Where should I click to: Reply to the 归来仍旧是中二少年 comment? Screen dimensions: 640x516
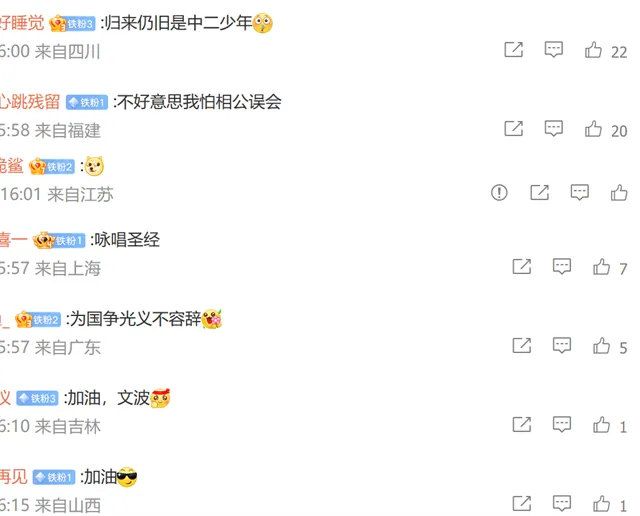[553, 50]
